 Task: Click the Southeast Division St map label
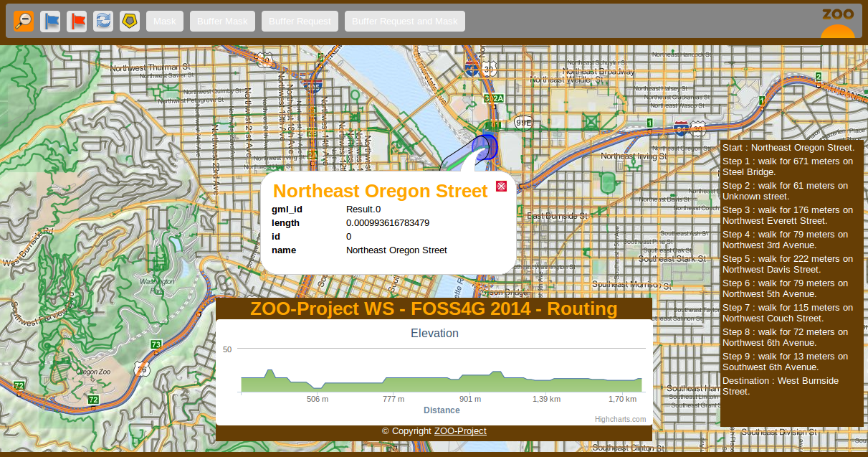(x=779, y=432)
